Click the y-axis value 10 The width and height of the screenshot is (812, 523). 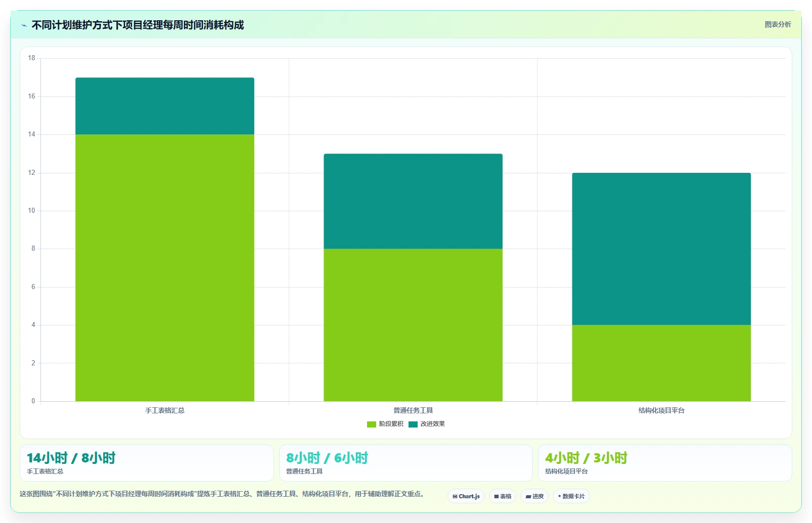click(x=32, y=211)
